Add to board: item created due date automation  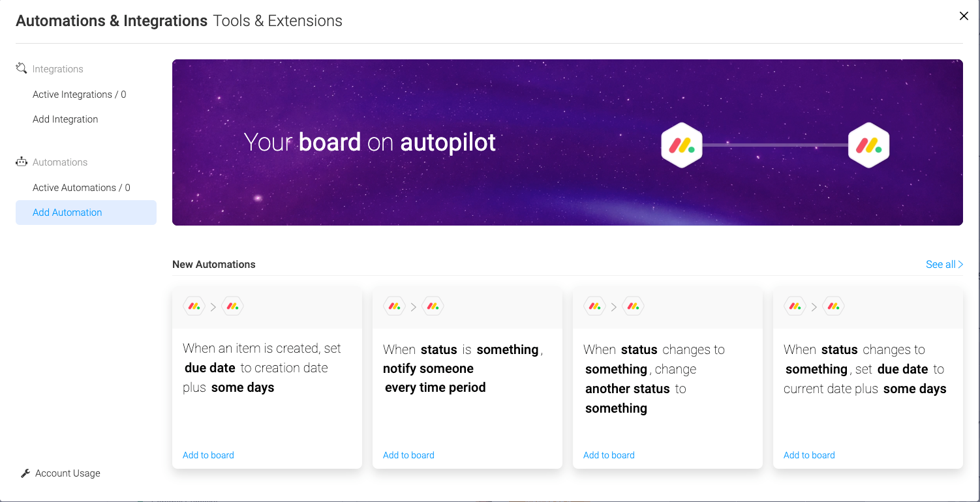[x=208, y=455]
